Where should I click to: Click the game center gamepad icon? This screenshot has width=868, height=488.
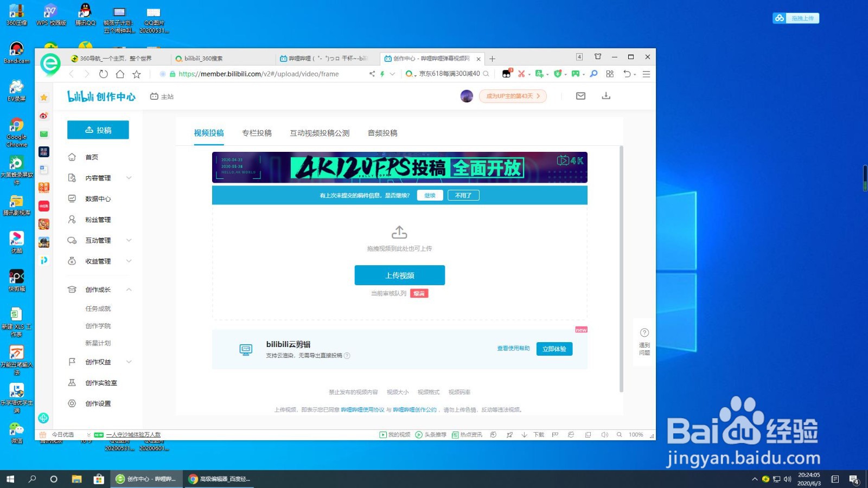576,74
